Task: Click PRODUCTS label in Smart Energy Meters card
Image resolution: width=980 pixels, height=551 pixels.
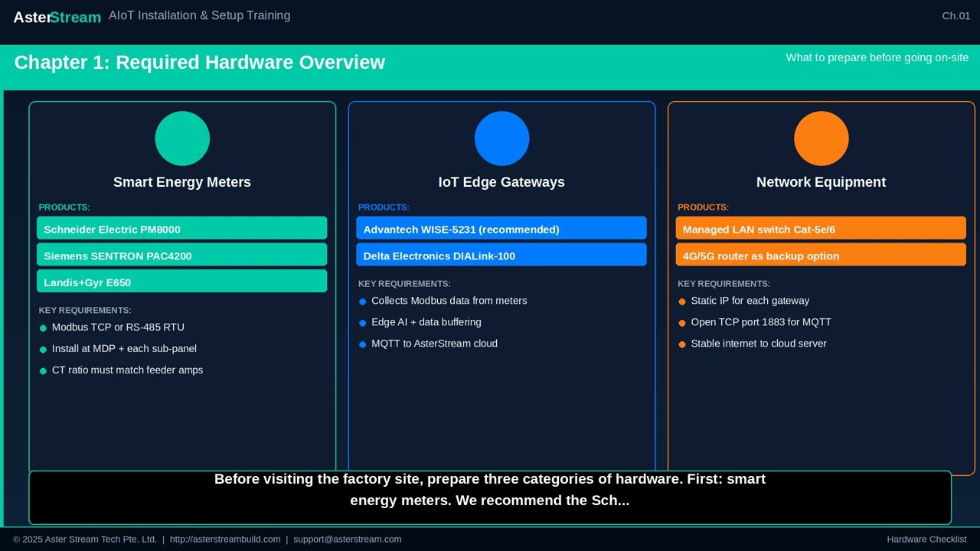Action: [64, 207]
